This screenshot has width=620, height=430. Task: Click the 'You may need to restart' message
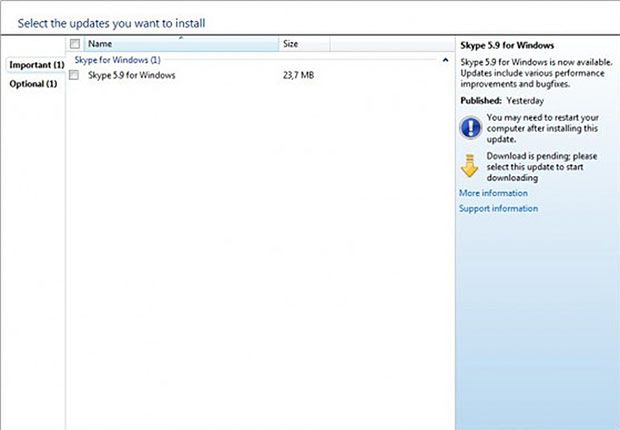pos(542,128)
